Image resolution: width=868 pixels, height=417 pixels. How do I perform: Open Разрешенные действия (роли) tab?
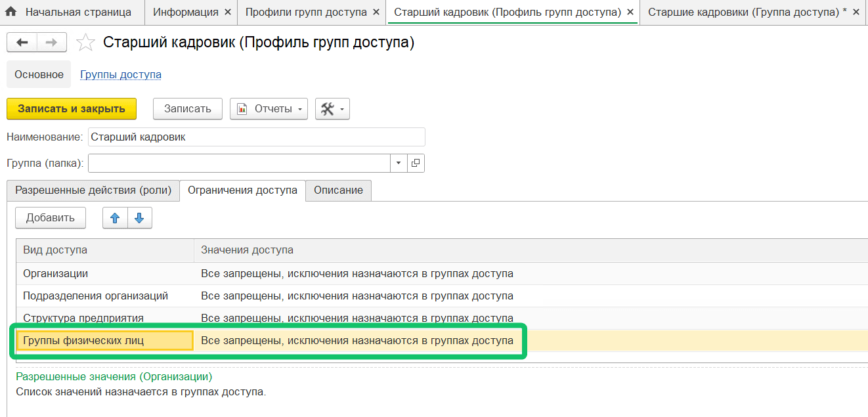pos(93,190)
